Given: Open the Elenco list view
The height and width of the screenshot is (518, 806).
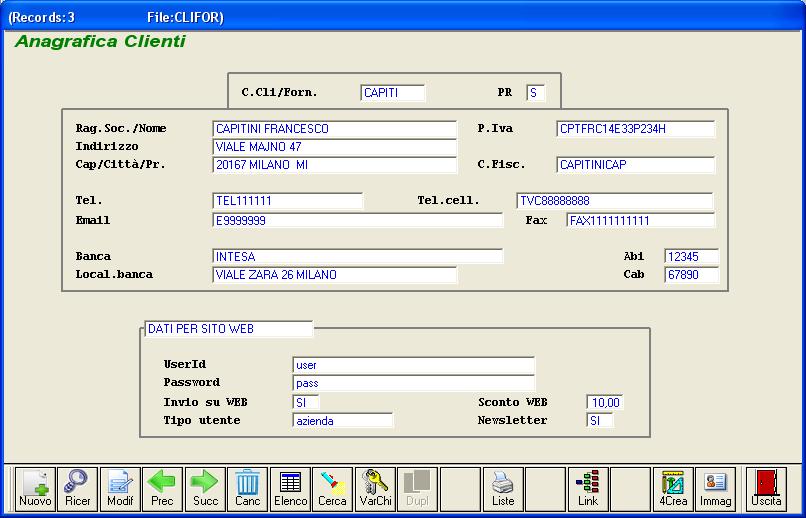Looking at the screenshot, I should [x=290, y=488].
